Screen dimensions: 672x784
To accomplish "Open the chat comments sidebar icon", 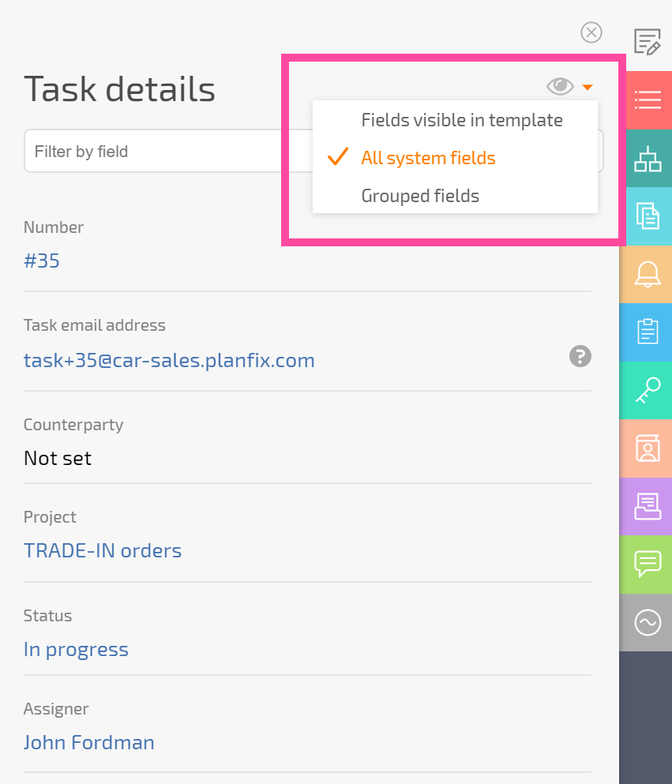I will click(x=648, y=565).
